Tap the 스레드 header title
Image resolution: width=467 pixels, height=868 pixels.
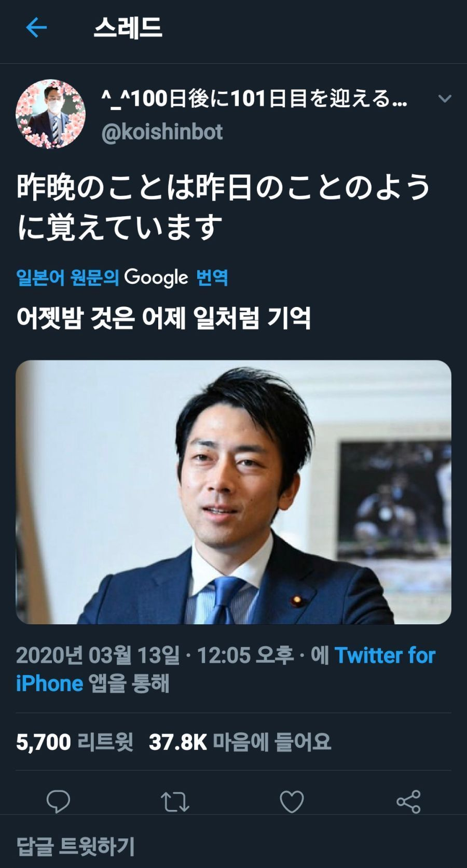(x=128, y=27)
